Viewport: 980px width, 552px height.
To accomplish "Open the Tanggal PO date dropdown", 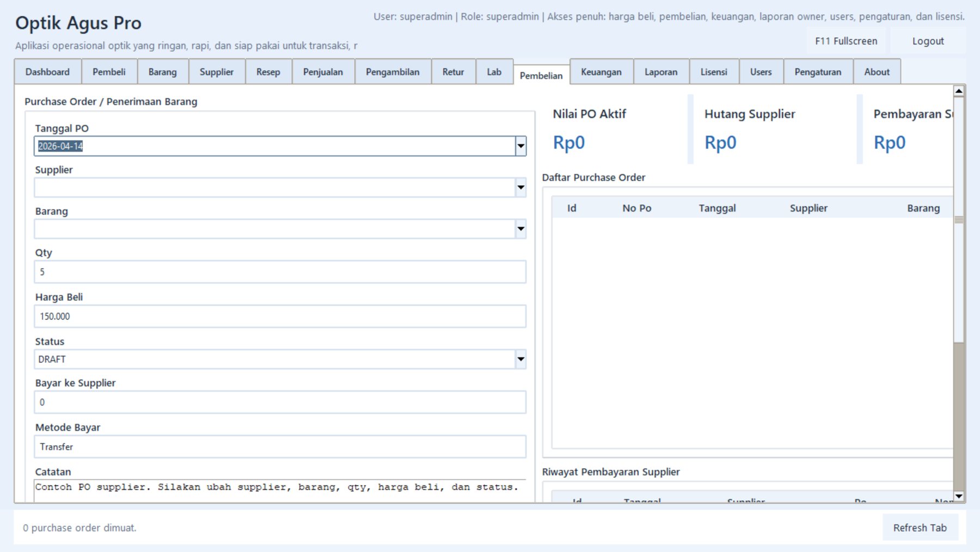I will tap(520, 146).
